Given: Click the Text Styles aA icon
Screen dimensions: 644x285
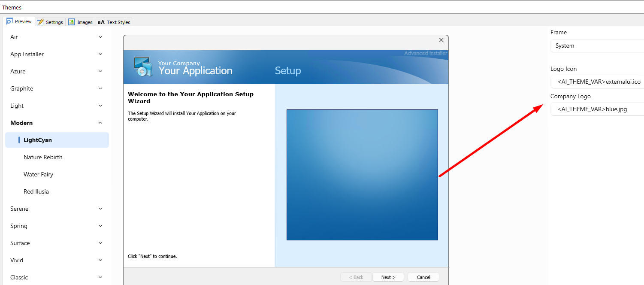Looking at the screenshot, I should pyautogui.click(x=101, y=22).
